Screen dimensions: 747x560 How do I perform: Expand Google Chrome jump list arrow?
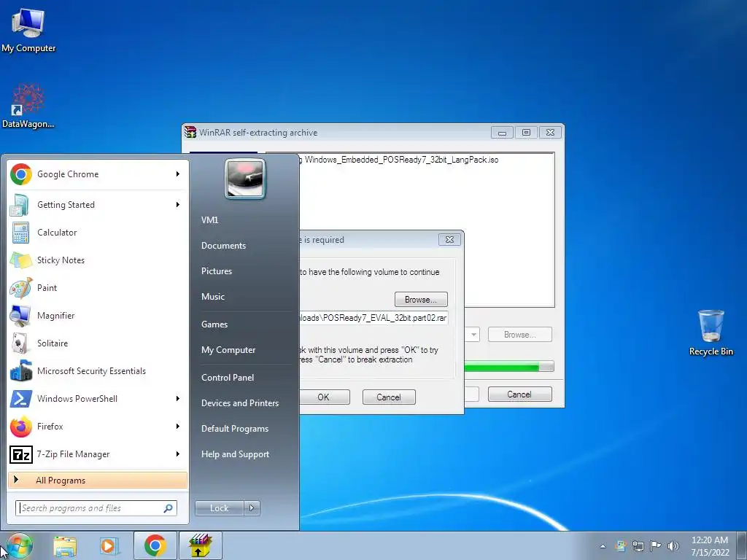tap(178, 174)
